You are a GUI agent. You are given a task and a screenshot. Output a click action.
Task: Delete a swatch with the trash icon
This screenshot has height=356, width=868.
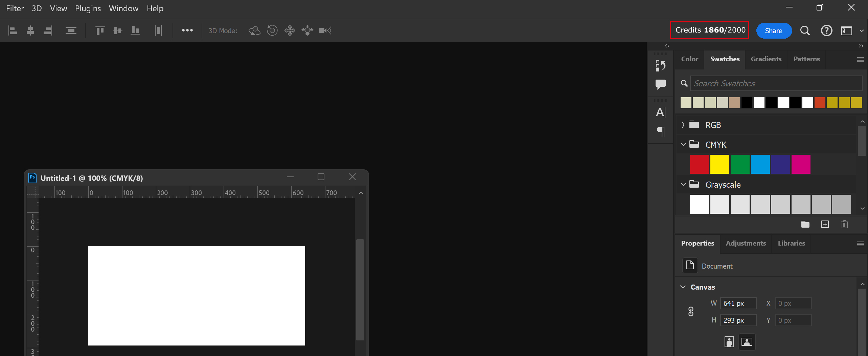click(845, 224)
